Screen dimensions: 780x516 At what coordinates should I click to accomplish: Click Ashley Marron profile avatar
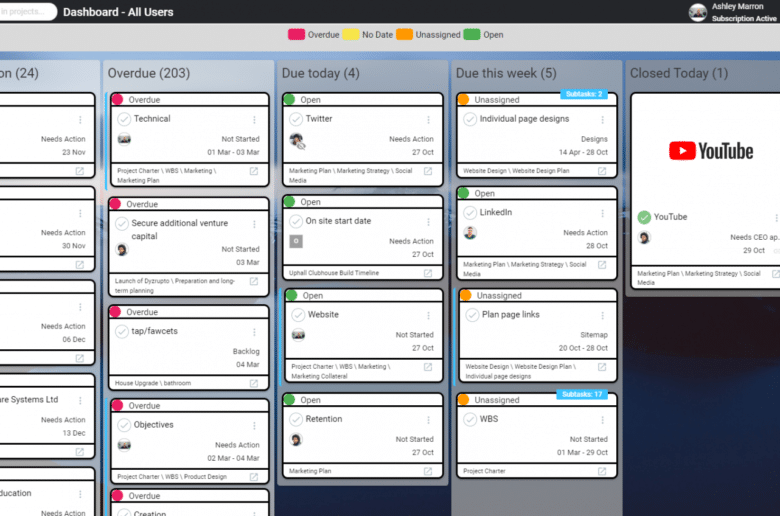pos(698,12)
